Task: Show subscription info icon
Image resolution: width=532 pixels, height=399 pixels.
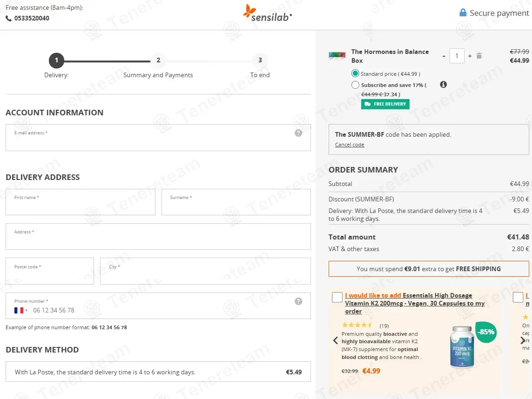Action: click(x=443, y=85)
